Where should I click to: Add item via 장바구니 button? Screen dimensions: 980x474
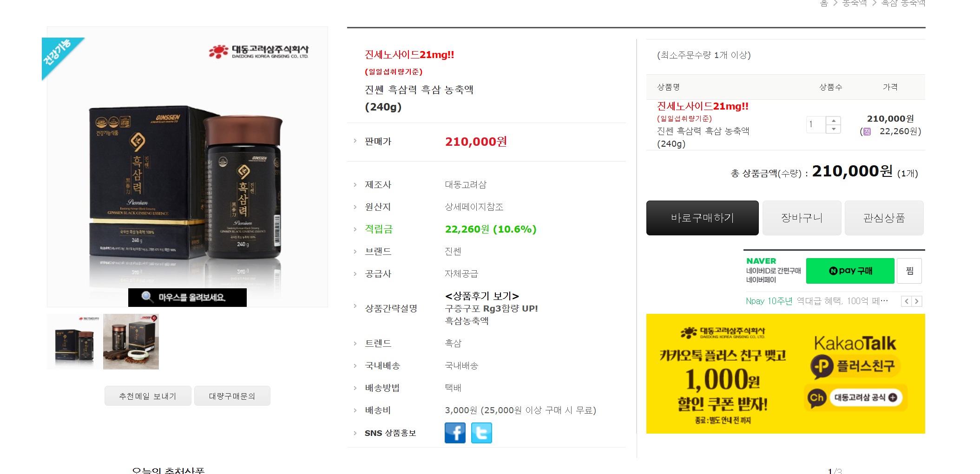pyautogui.click(x=802, y=218)
